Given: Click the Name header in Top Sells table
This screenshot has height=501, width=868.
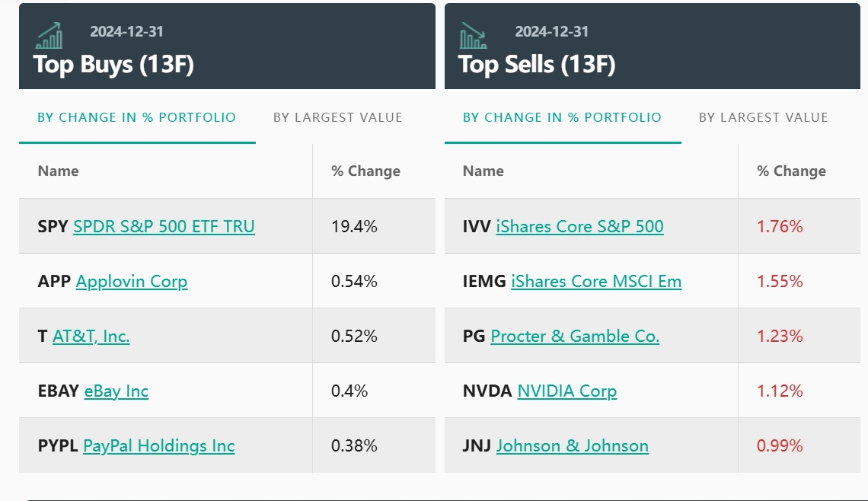Looking at the screenshot, I should coord(483,171).
